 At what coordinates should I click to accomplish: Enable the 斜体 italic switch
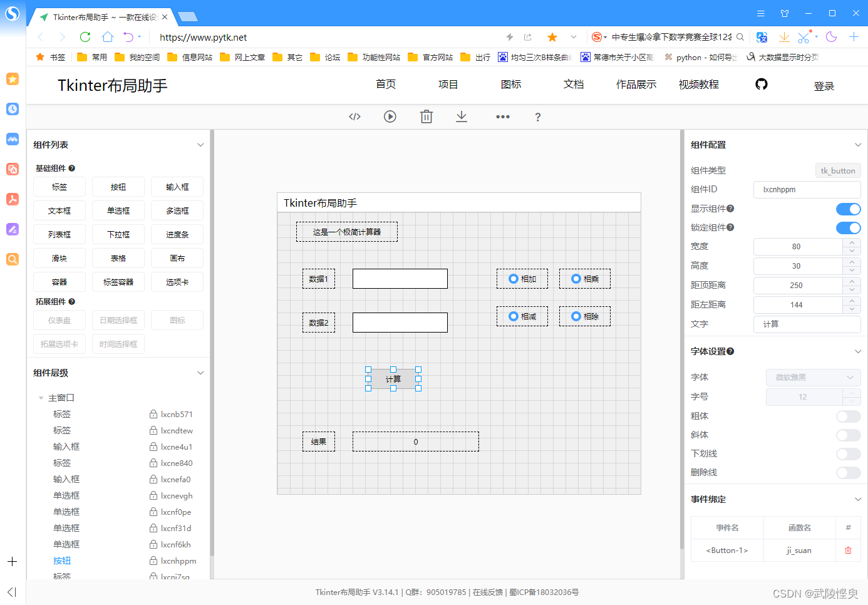[x=849, y=435]
